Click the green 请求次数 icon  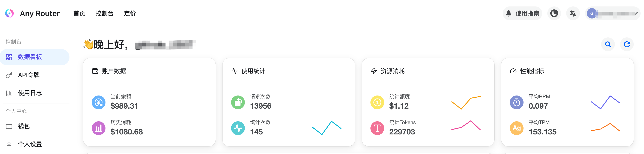coord(238,102)
